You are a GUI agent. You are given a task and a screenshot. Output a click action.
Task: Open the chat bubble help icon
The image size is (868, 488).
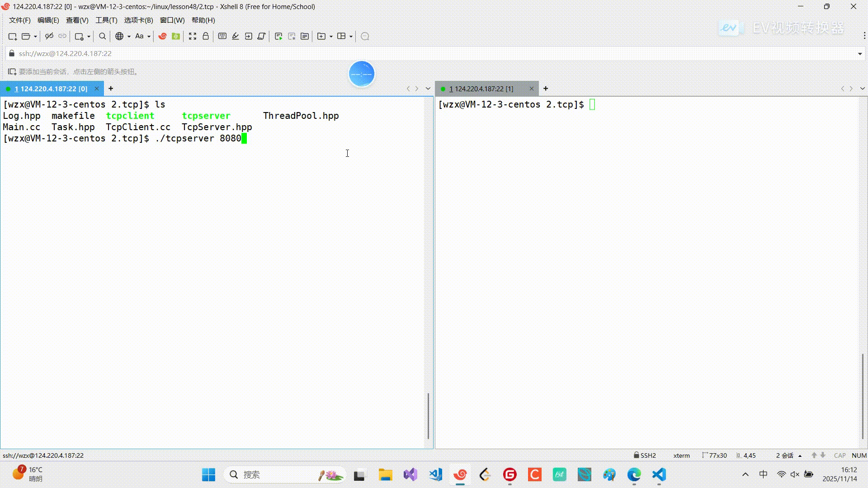pyautogui.click(x=365, y=36)
